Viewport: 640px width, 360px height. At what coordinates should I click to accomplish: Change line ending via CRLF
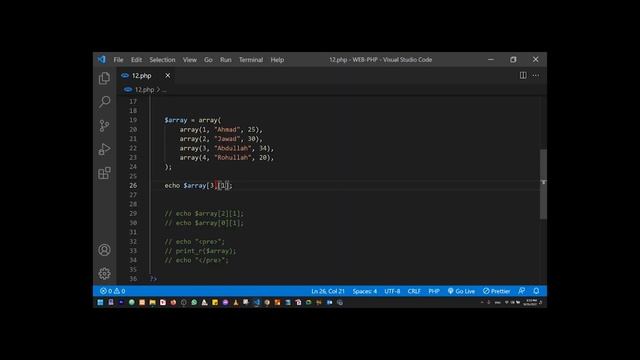[414, 291]
